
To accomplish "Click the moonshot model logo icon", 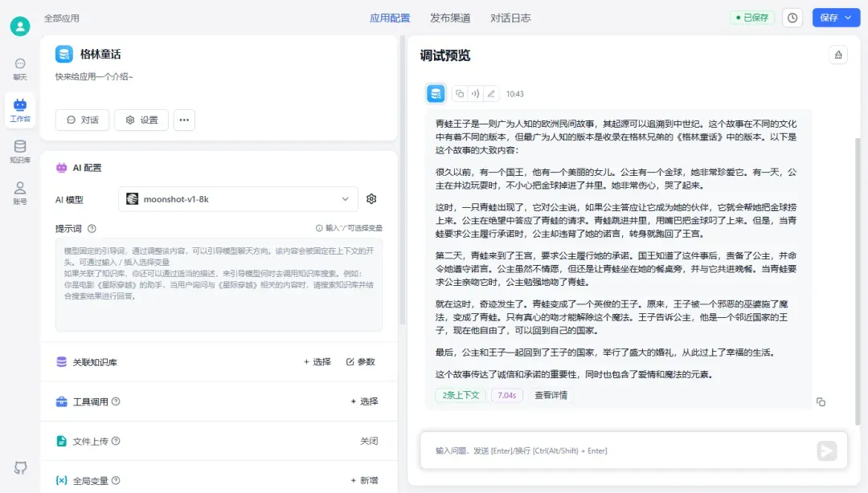I will pyautogui.click(x=133, y=199).
